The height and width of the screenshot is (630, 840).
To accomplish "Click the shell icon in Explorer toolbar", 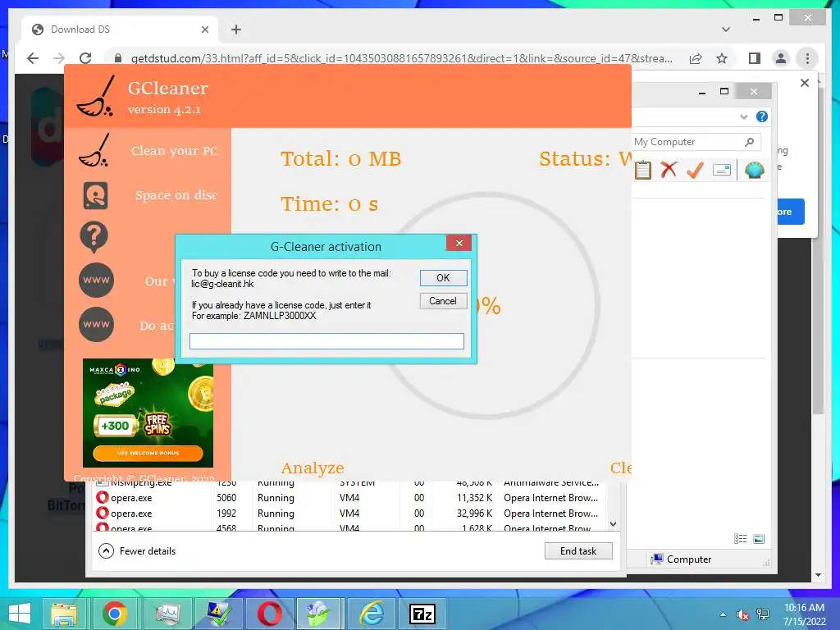I will (x=755, y=171).
